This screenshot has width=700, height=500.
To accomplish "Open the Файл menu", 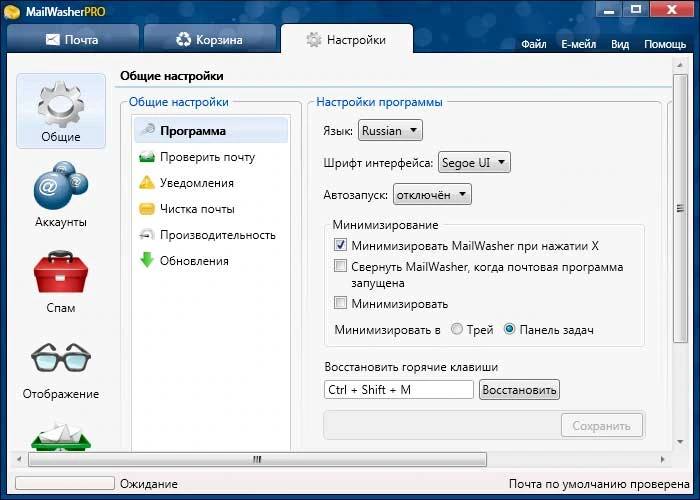I will (534, 44).
